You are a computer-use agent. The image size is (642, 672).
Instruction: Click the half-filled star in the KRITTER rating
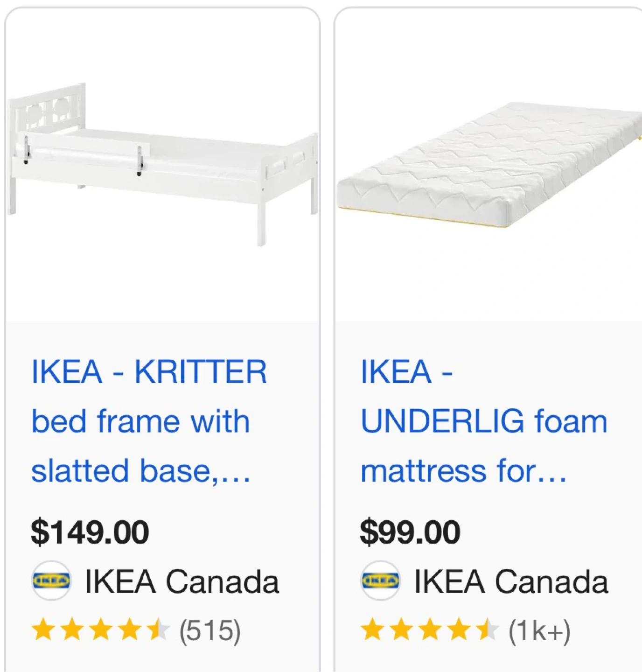[x=158, y=630]
